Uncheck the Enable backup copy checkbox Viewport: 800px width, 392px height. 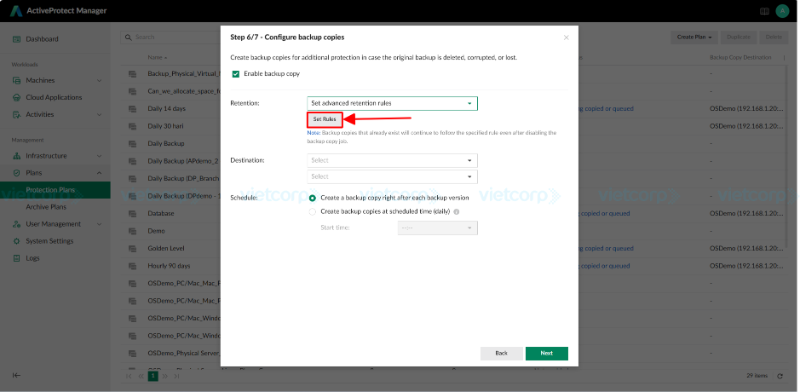[236, 74]
